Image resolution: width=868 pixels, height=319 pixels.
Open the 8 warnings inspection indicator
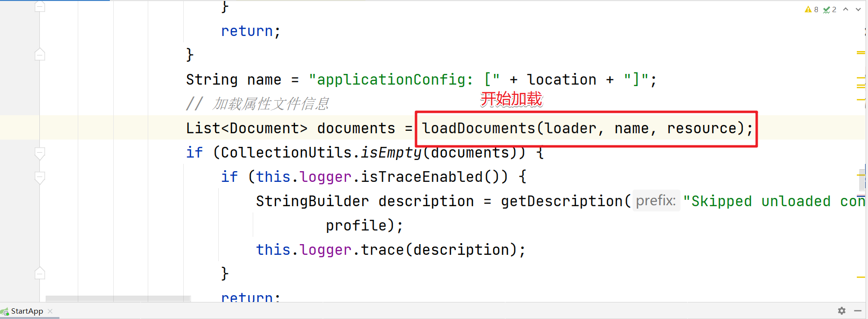tap(812, 9)
